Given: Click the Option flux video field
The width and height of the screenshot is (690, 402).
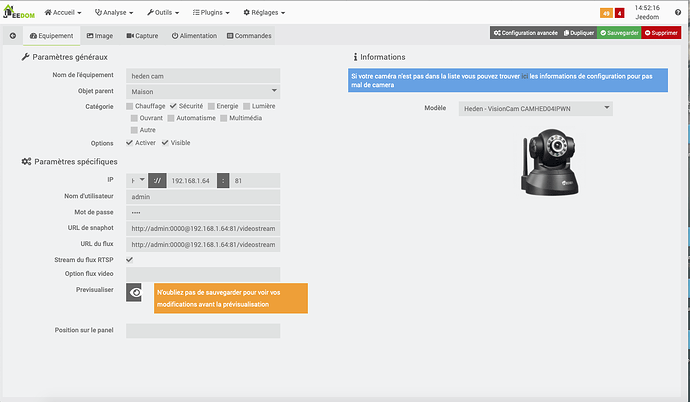Looking at the screenshot, I should coord(203,274).
